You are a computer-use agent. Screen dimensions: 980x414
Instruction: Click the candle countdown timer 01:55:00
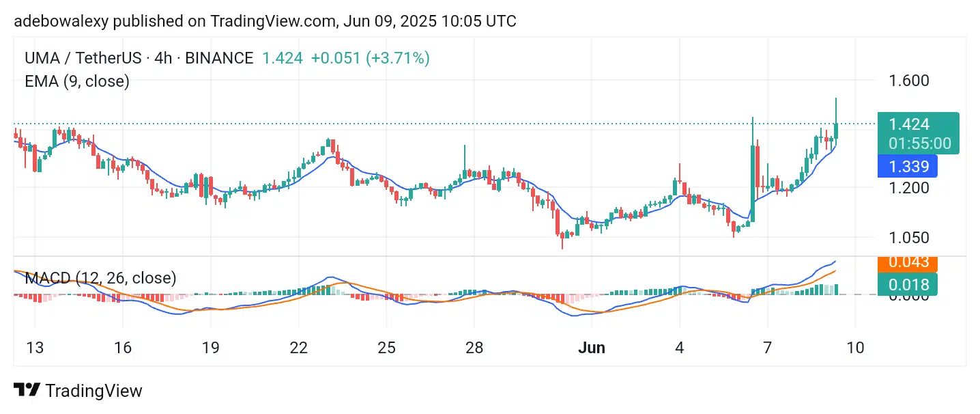pyautogui.click(x=920, y=143)
